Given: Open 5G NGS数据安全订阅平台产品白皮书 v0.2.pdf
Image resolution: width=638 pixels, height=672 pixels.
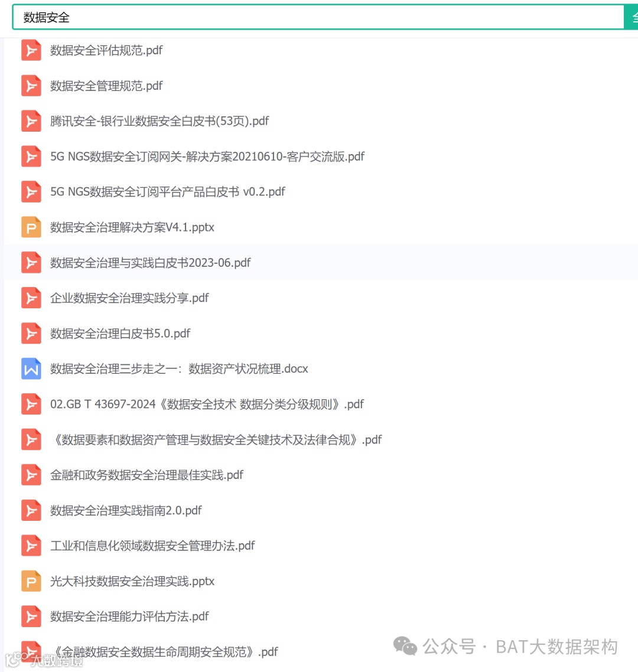Looking at the screenshot, I should [x=168, y=192].
